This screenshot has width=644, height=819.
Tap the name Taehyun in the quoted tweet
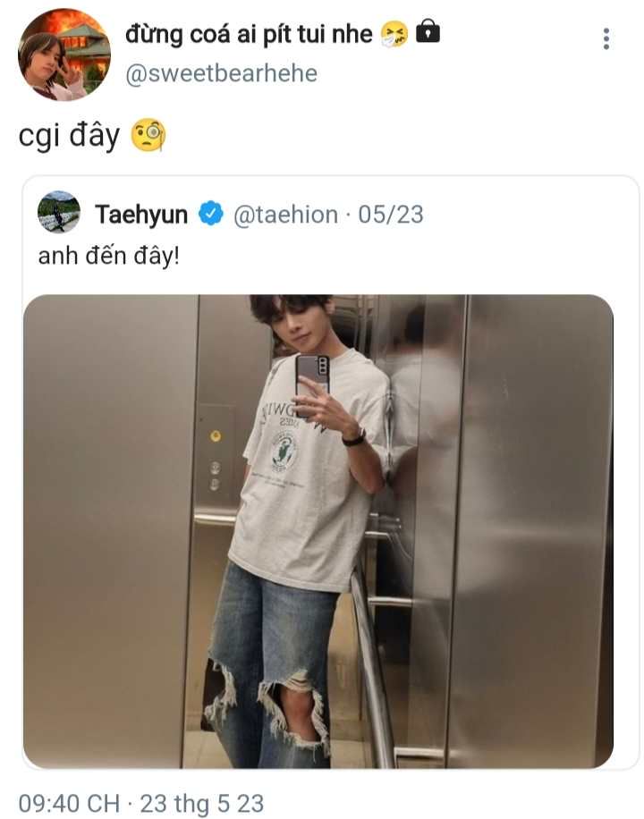click(141, 215)
